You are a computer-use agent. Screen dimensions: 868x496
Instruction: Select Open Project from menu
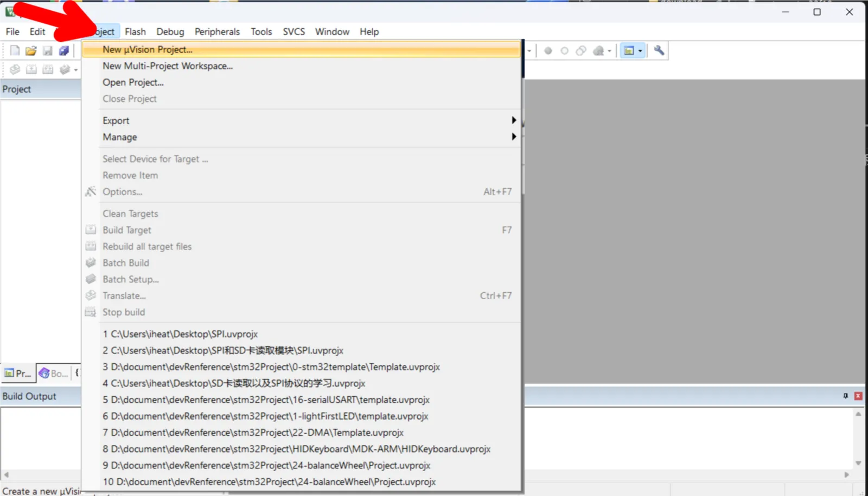pos(301,82)
